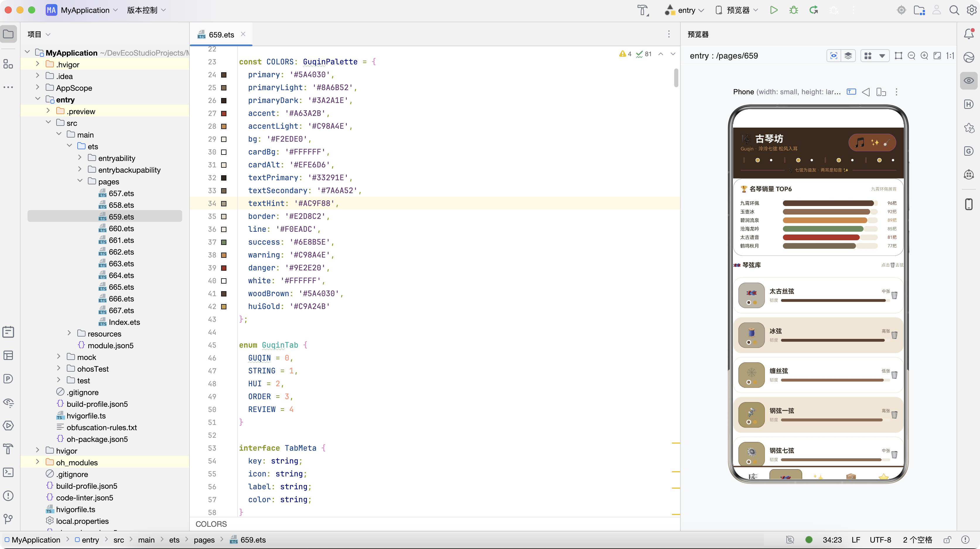The height and width of the screenshot is (549, 980).
Task: Open the Project tool window folder icon
Action: (8, 34)
